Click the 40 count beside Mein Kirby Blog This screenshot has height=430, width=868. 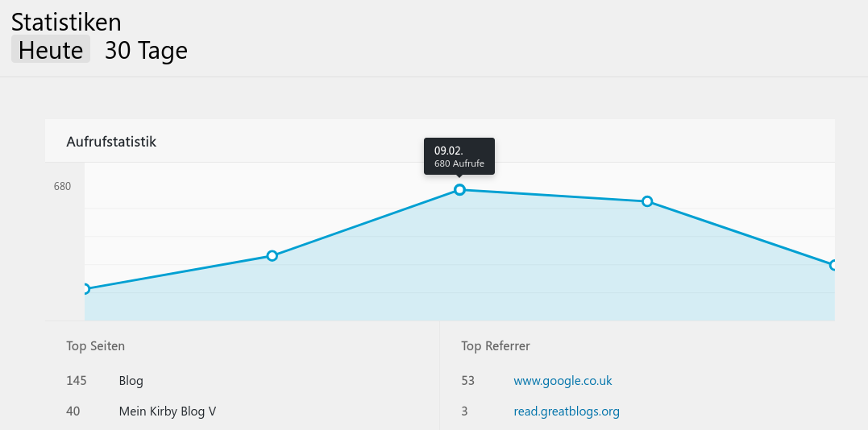[73, 411]
